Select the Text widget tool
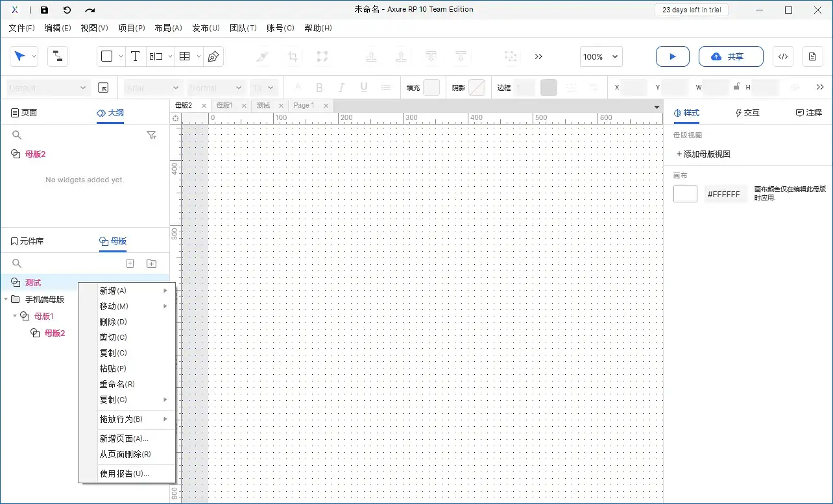833x504 pixels. [135, 56]
